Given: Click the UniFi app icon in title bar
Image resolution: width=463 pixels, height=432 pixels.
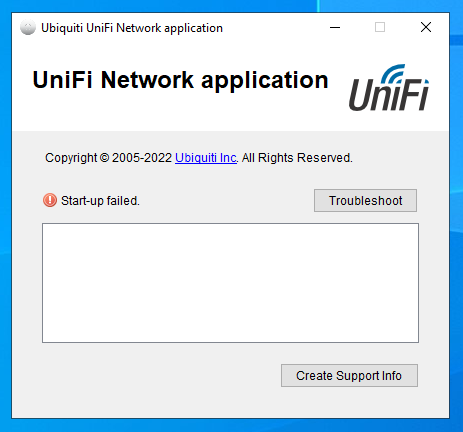Looking at the screenshot, I should [x=28, y=28].
